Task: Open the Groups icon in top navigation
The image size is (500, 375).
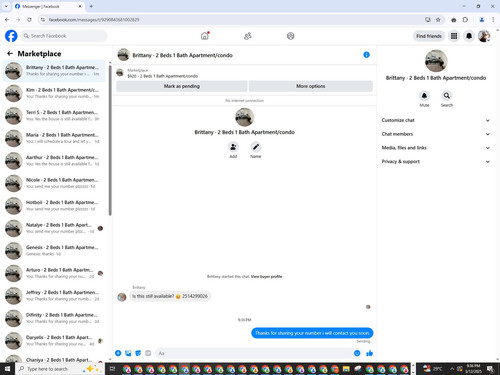Action: (291, 36)
